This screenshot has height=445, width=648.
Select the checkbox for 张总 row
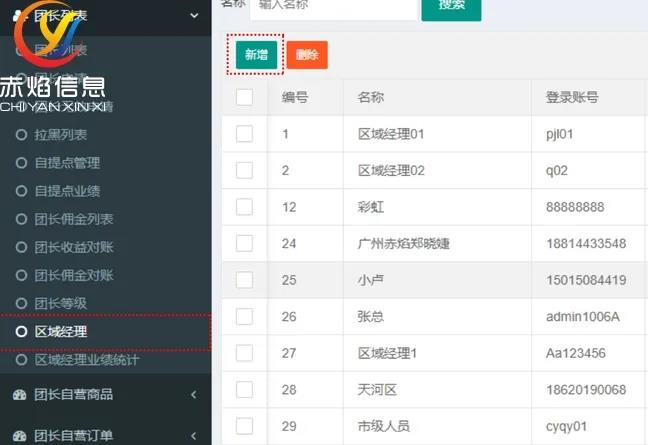tap(244, 317)
